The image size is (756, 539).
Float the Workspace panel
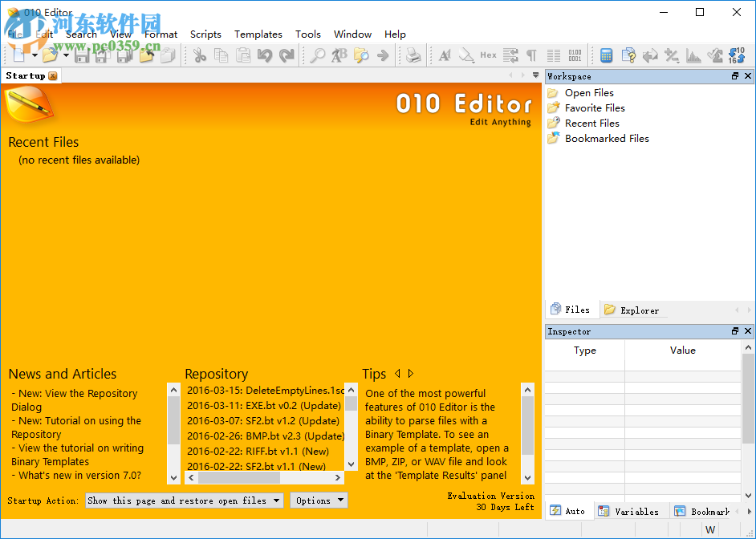tap(735, 76)
